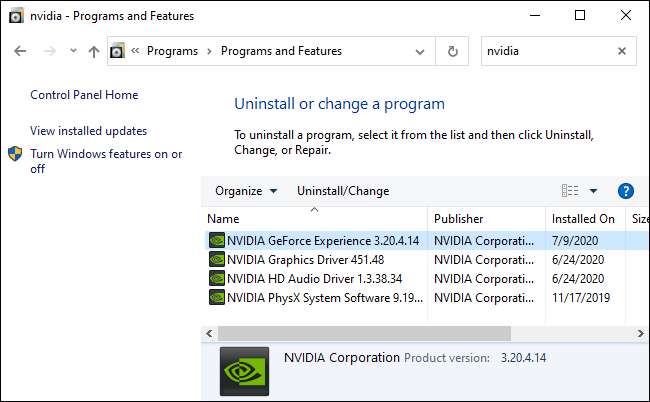This screenshot has width=650, height=402.
Task: Click the horizontal scrollbar thumb
Action: tap(364, 333)
